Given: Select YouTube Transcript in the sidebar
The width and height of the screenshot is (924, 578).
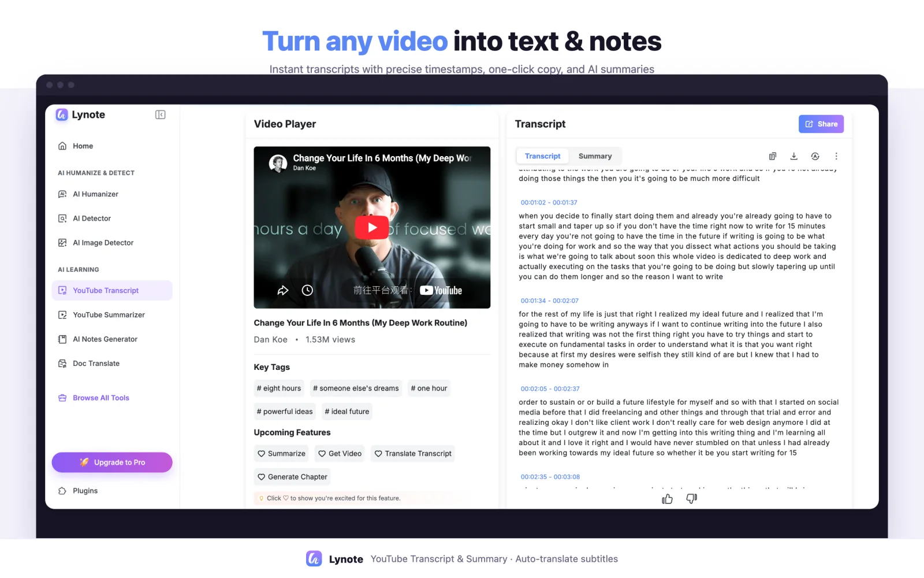Looking at the screenshot, I should 112,291.
